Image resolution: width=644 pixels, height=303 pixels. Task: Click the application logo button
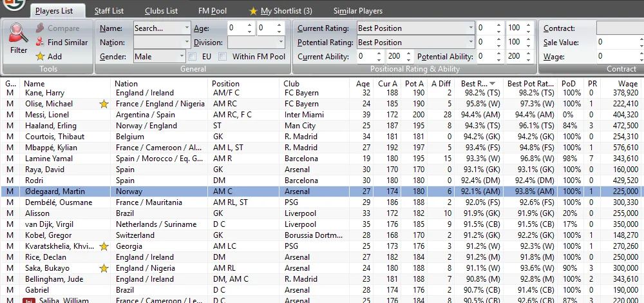(14, 4)
